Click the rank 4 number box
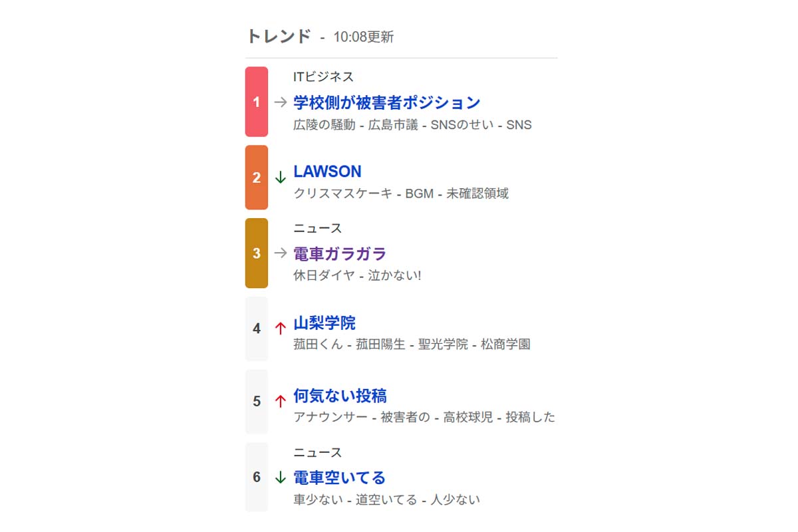This screenshot has width=798, height=532. [x=257, y=329]
